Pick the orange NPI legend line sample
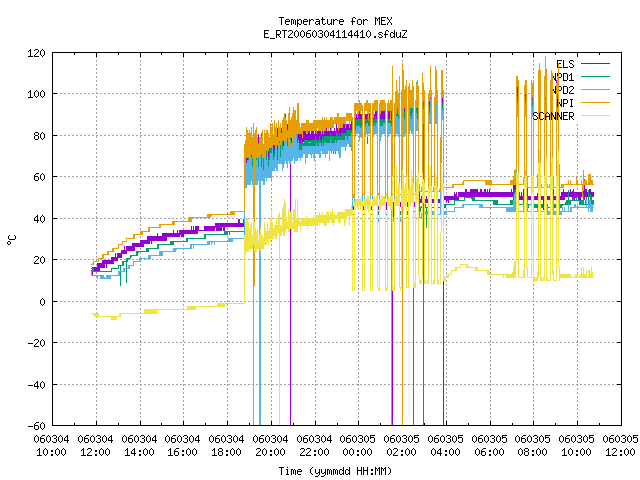The height and width of the screenshot is (480, 640). click(x=595, y=103)
